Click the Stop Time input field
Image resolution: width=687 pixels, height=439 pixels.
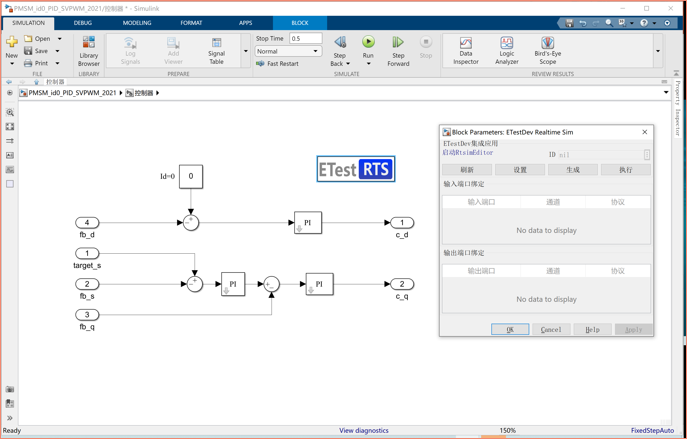click(x=305, y=38)
